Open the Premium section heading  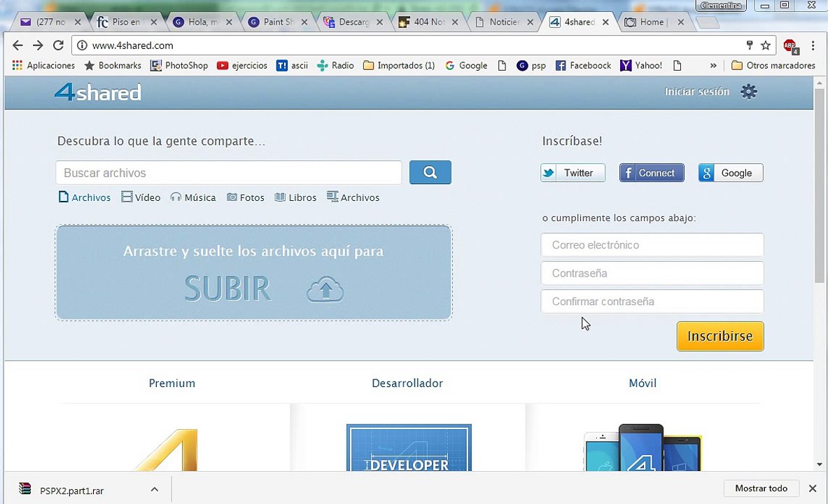click(172, 383)
